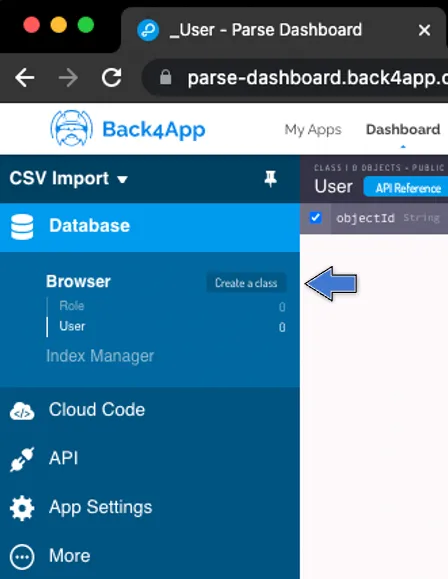Click the Database cylinder icon
448x579 pixels.
point(22,227)
